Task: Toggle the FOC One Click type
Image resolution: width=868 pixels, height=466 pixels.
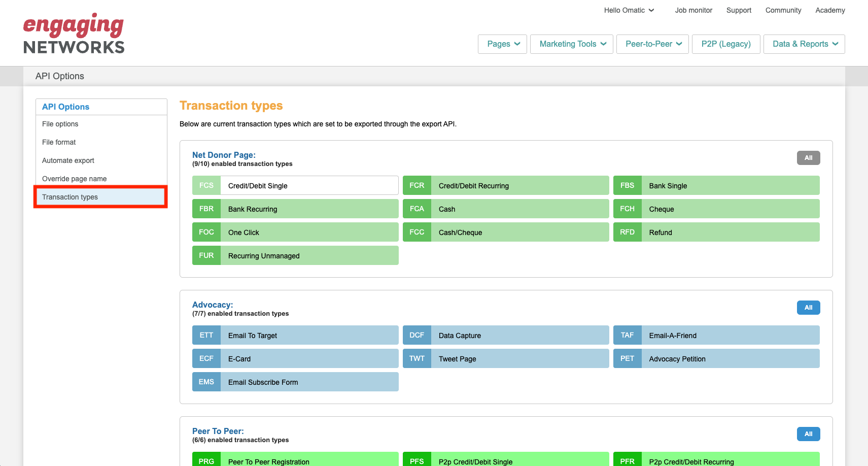Action: coord(295,232)
